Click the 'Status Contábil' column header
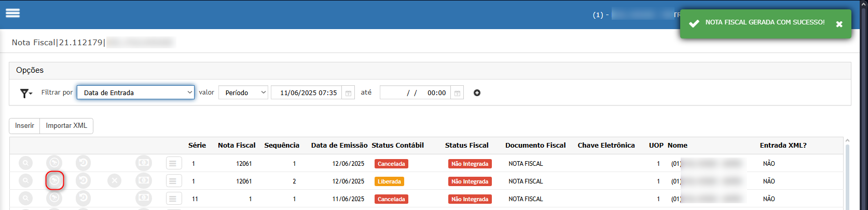 pyautogui.click(x=398, y=146)
